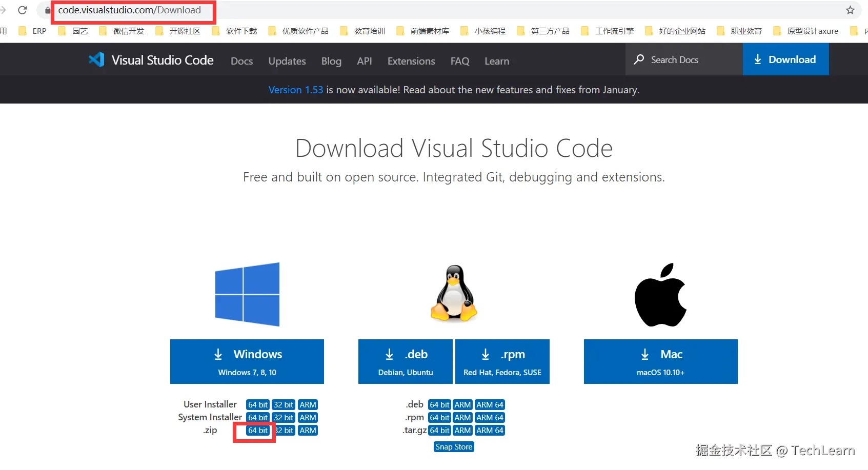Click the "Free and built on open source" tagline
This screenshot has height=470, width=868.
[x=454, y=177]
